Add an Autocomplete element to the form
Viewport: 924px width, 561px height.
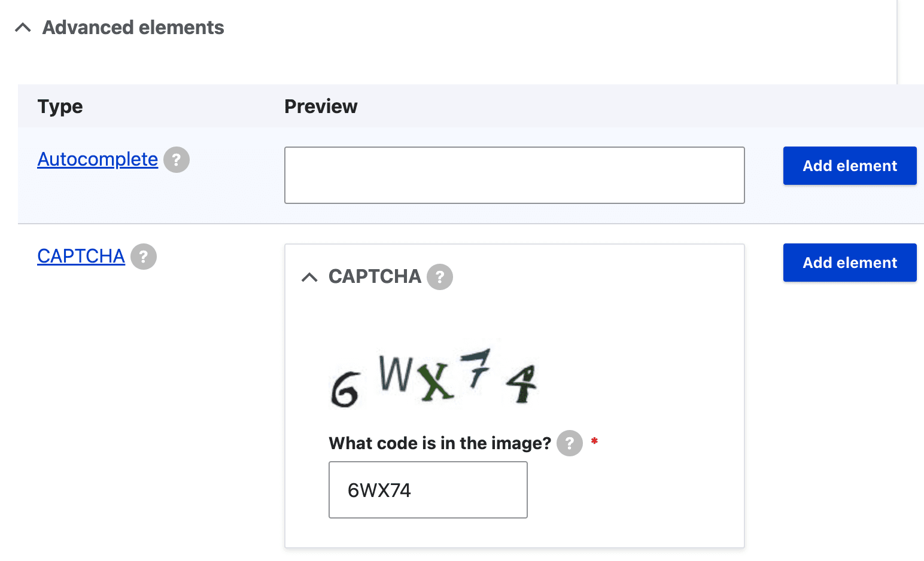849,166
